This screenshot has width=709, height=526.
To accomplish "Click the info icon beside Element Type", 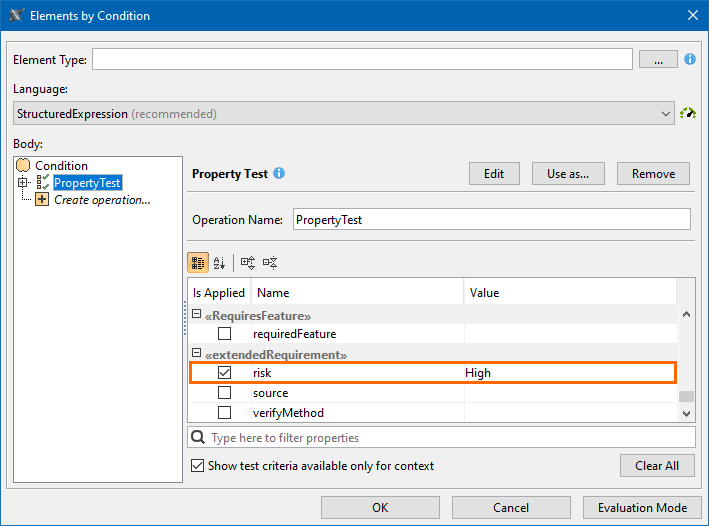I will pyautogui.click(x=690, y=60).
